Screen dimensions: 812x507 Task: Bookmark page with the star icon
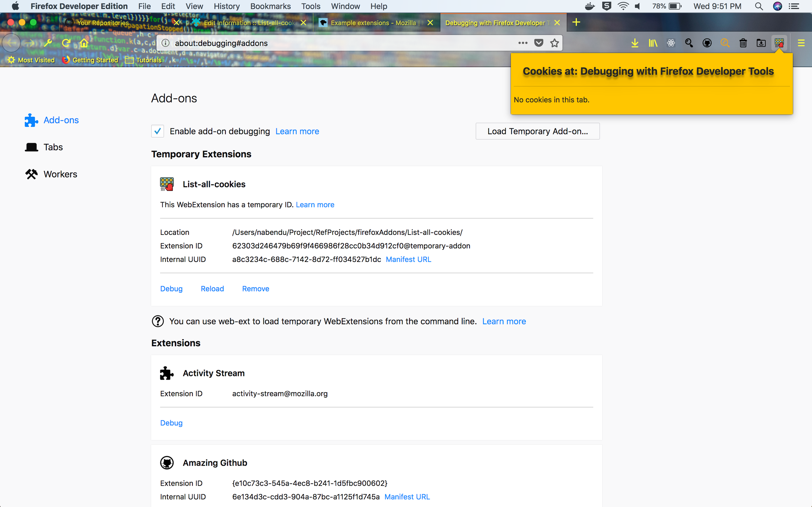(x=554, y=43)
